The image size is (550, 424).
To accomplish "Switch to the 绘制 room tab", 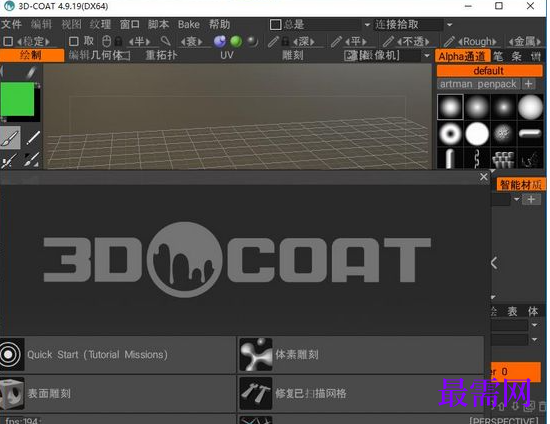I will pyautogui.click(x=32, y=55).
